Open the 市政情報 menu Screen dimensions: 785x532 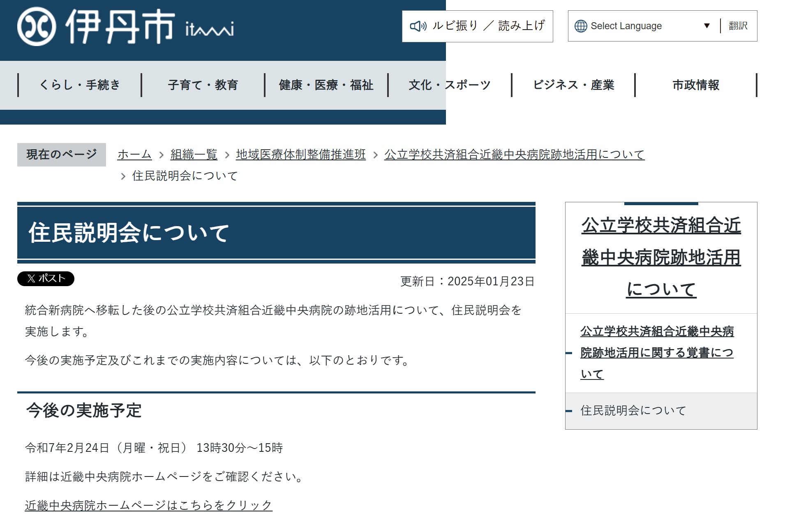696,85
